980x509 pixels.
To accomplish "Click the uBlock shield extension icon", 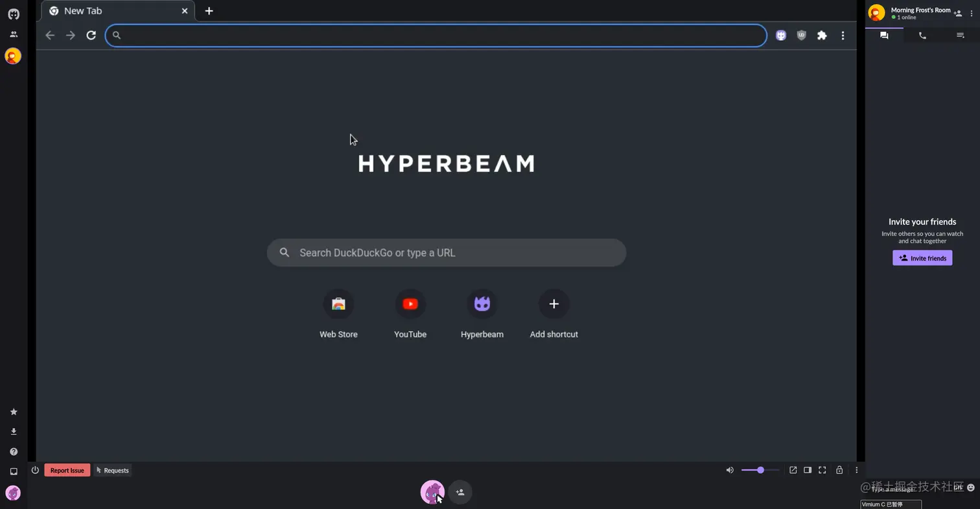I will click(x=802, y=36).
